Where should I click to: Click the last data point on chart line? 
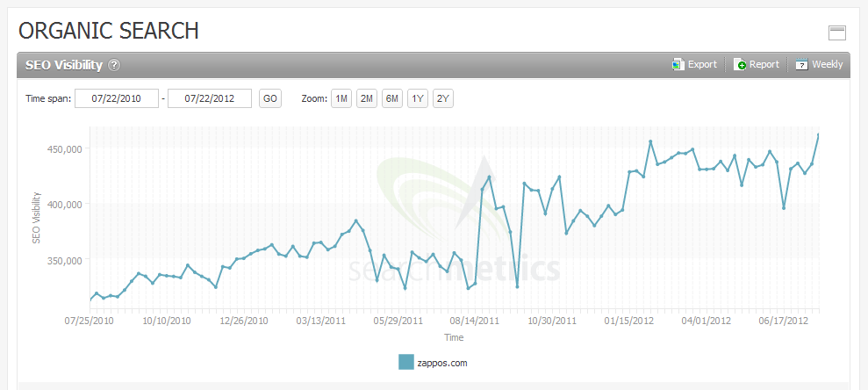click(818, 134)
